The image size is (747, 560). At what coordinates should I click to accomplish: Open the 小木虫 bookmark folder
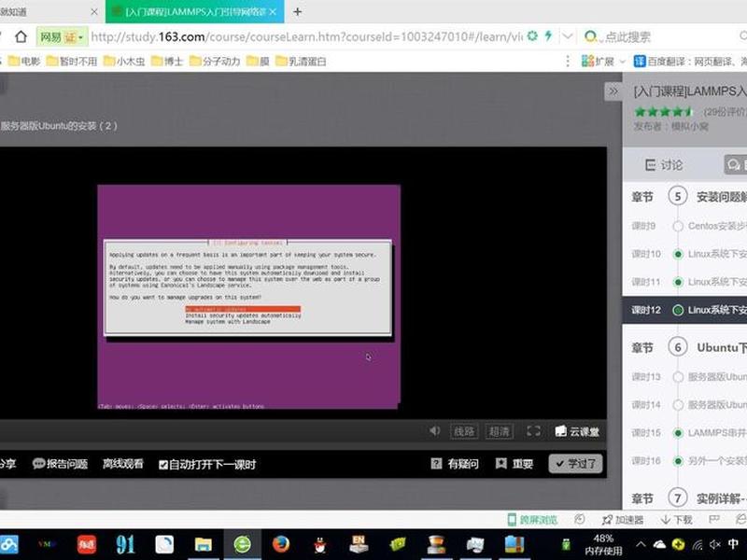[124, 61]
